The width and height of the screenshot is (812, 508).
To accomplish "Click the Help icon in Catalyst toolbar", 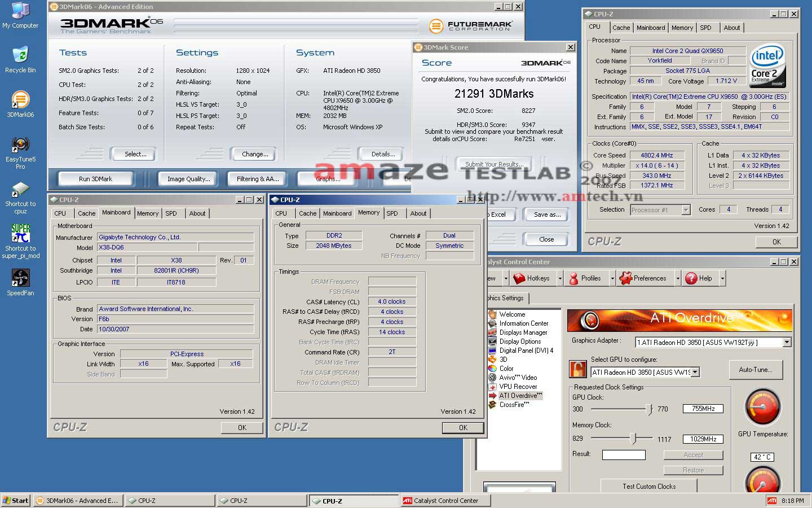I will coord(691,278).
